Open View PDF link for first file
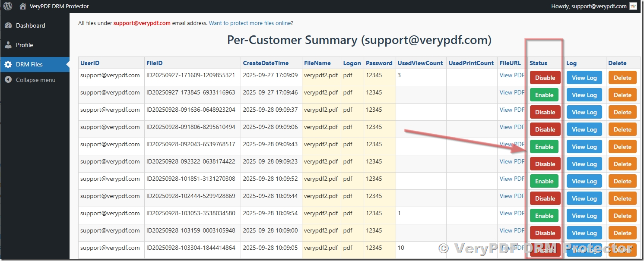This screenshot has height=261, width=644. [512, 75]
